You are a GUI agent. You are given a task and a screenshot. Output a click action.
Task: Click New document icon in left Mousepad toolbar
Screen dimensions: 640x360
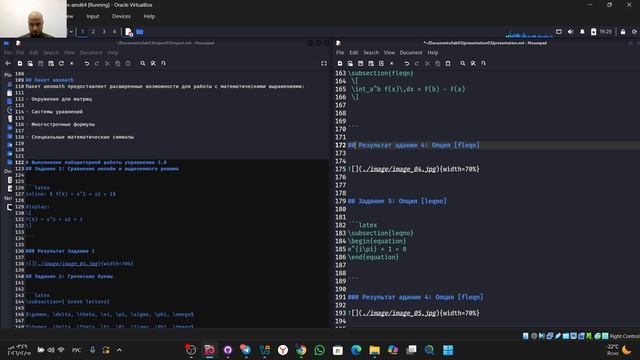pos(20,63)
